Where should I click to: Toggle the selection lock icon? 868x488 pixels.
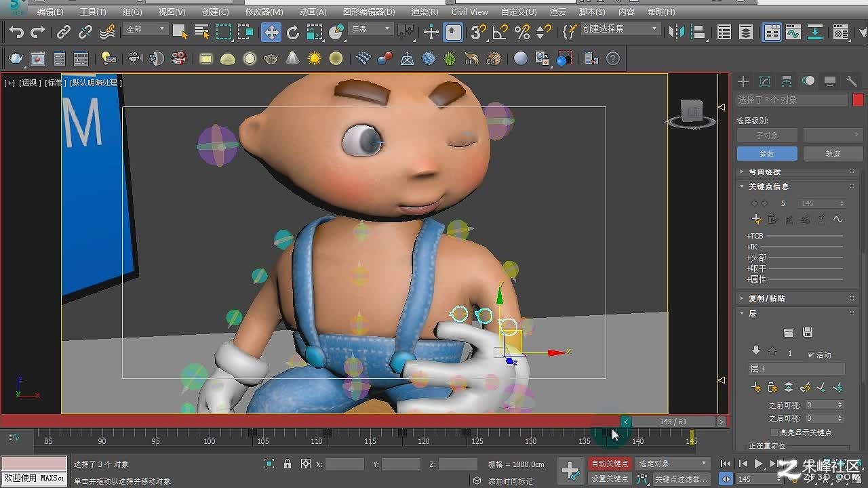click(x=288, y=464)
